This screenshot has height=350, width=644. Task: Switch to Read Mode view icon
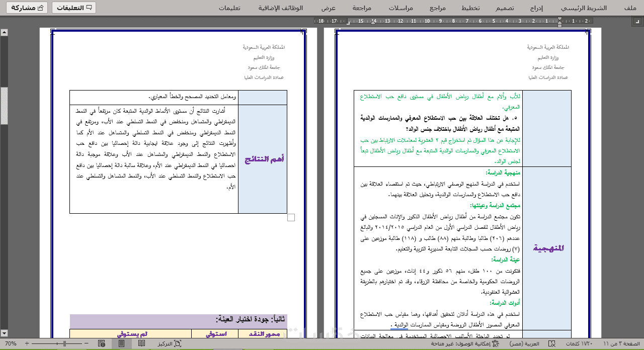point(142,343)
